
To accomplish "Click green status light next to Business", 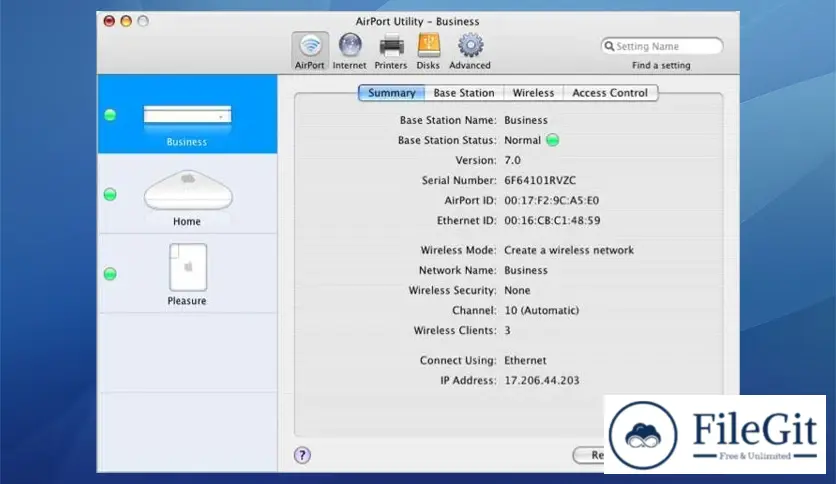I will tap(110, 115).
